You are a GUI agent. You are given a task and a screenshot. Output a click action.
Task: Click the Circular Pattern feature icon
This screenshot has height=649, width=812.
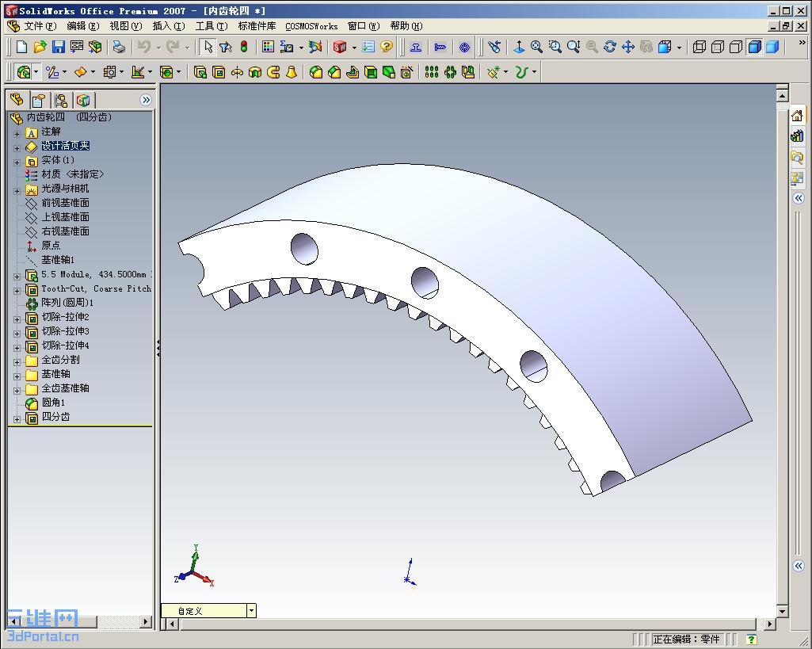pyautogui.click(x=450, y=73)
